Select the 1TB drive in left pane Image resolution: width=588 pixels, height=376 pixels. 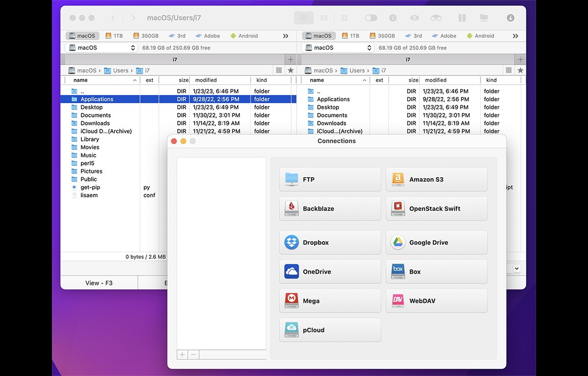pos(115,36)
